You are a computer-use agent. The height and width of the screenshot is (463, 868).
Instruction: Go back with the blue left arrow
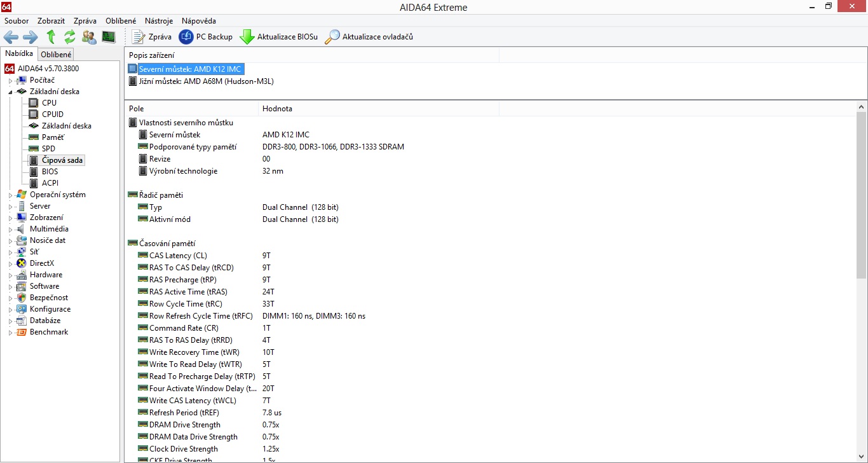coord(11,37)
